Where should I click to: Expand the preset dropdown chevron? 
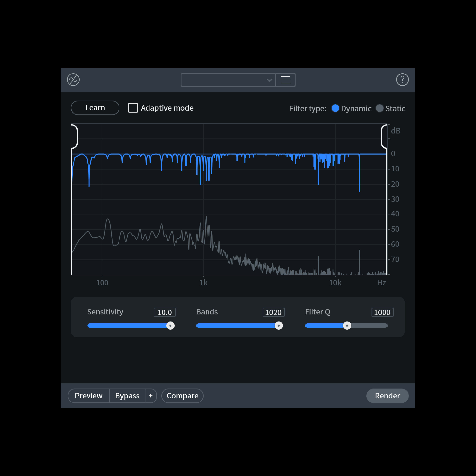coord(269,80)
